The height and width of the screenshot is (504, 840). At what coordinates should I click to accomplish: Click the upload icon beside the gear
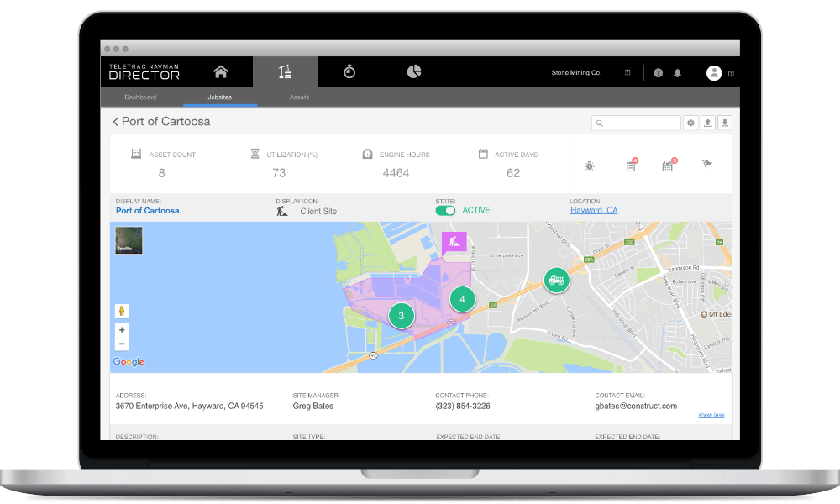(x=708, y=123)
